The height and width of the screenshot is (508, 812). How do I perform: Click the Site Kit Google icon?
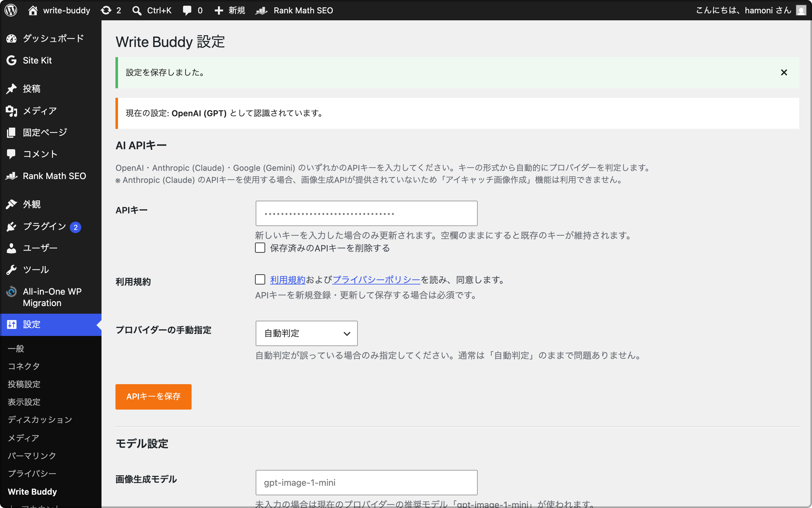(11, 60)
